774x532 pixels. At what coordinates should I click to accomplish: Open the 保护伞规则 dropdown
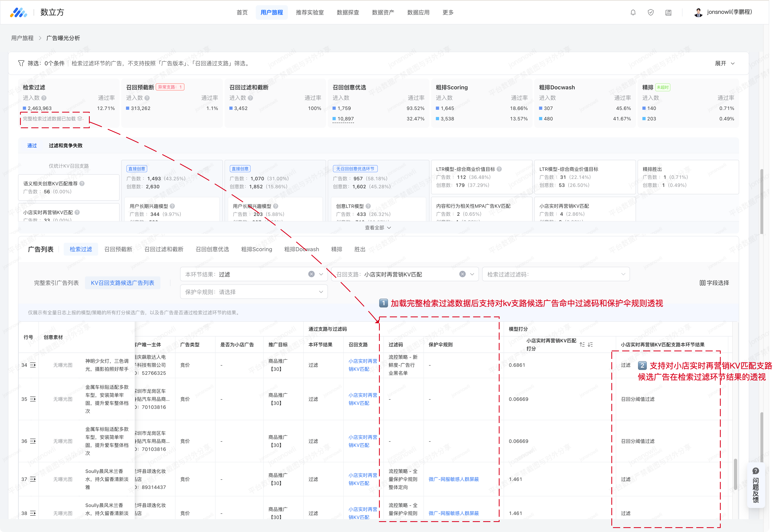pos(254,292)
